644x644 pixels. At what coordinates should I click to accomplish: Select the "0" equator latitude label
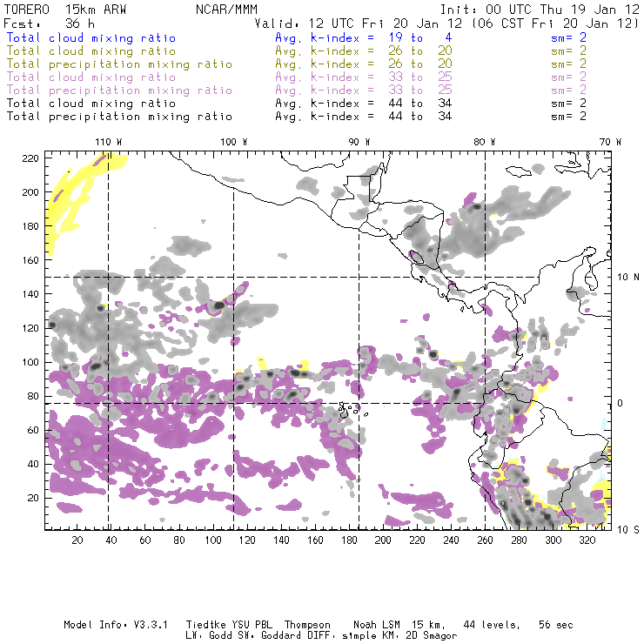(x=621, y=403)
